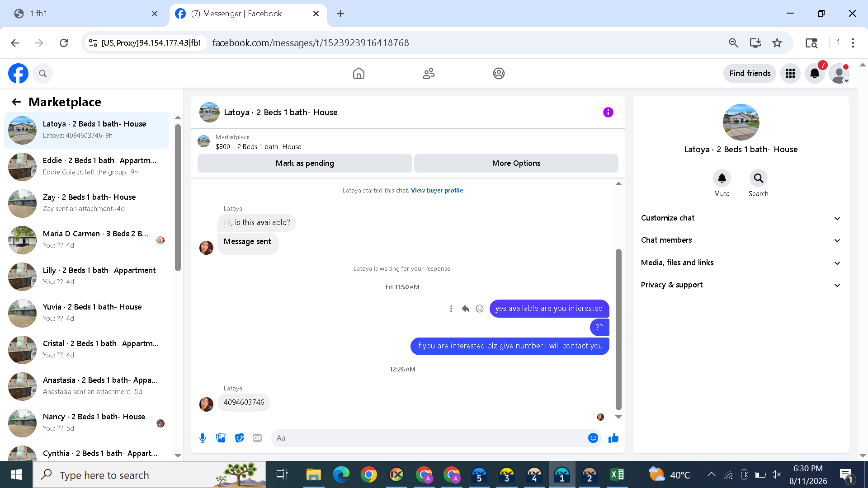Click the conversation scrollbar thumb
This screenshot has width=868, height=488.
coord(618,329)
